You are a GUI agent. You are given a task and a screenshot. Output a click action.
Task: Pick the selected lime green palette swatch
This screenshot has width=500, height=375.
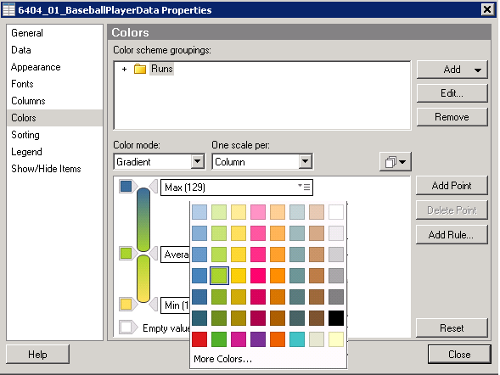pos(219,276)
